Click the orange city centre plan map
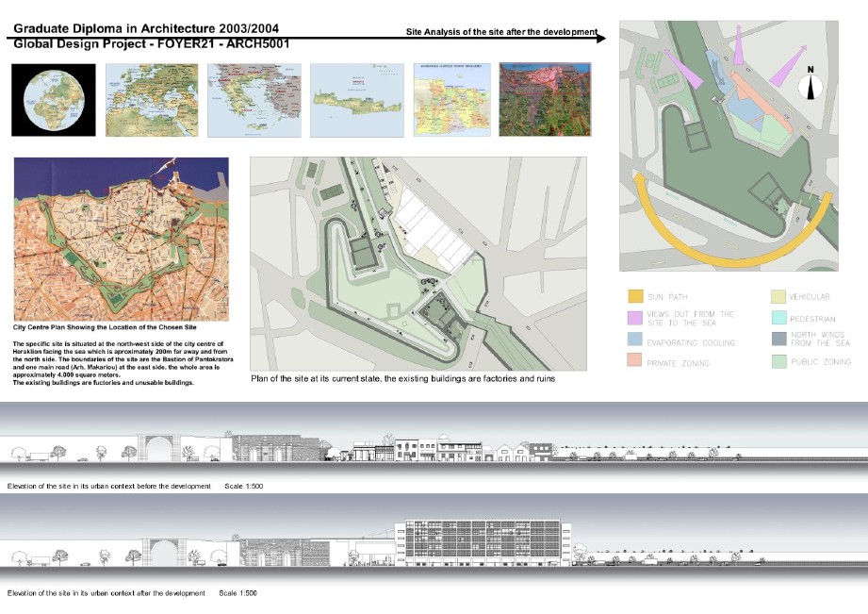The width and height of the screenshot is (868, 614). [x=121, y=238]
